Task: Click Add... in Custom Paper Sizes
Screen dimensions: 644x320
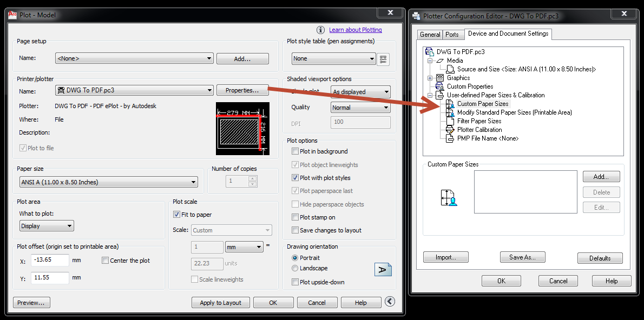Action: point(601,177)
